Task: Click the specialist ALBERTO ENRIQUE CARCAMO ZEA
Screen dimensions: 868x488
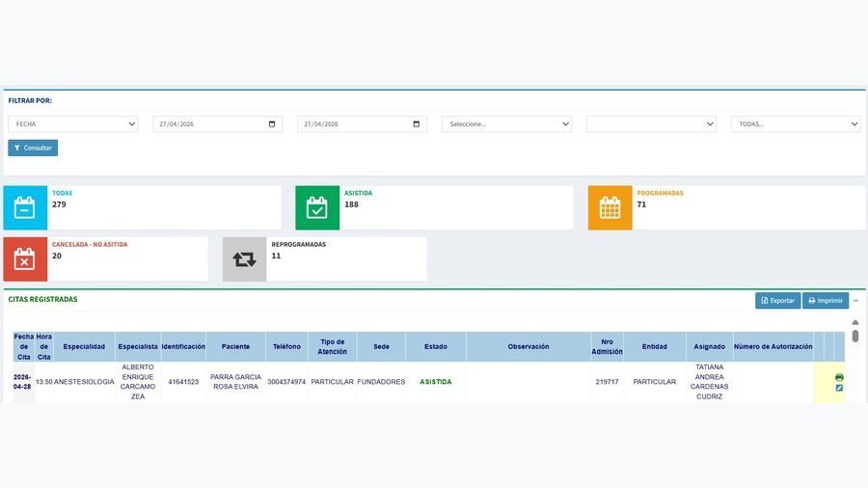Action: [x=138, y=382]
